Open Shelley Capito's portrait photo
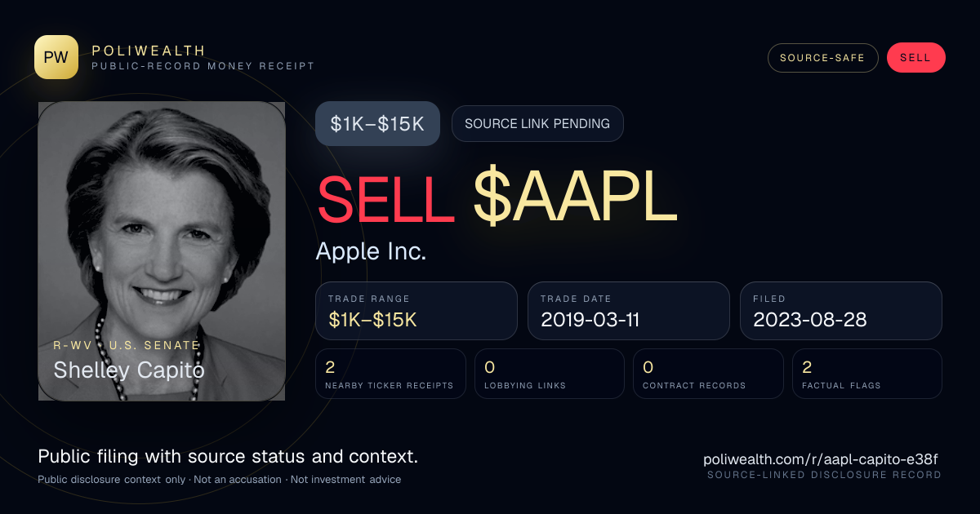Screen dimensions: 980x514 point(162,250)
